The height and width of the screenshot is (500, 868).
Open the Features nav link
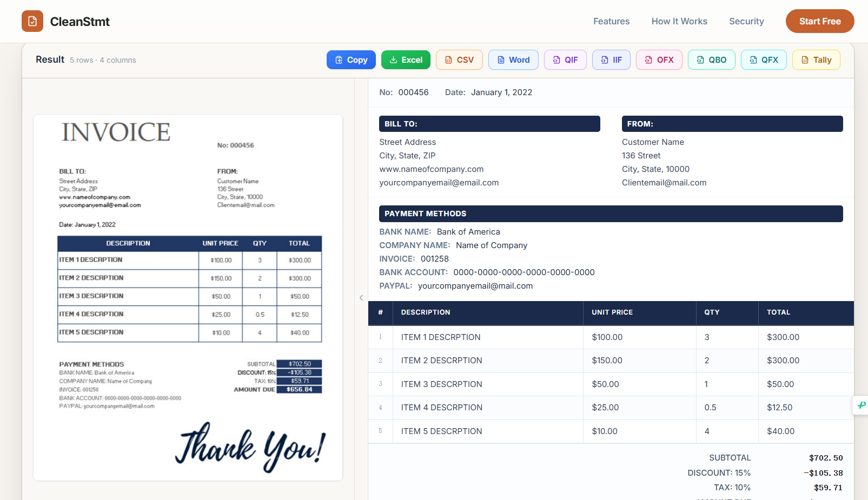[x=611, y=21]
